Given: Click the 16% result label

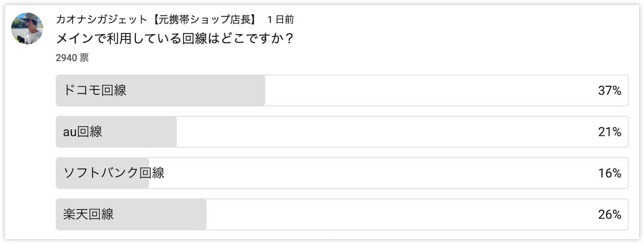Looking at the screenshot, I should point(609,173).
